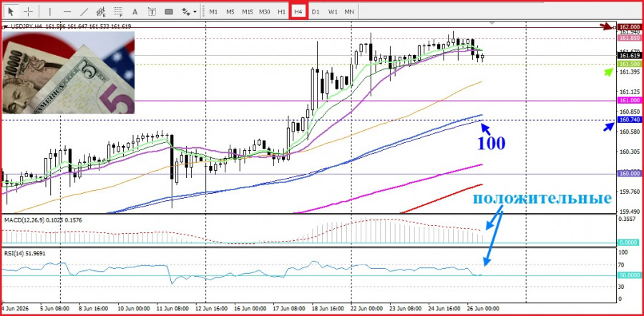Viewport: 644px width, 316px height.
Task: Click the 160.740 blue price label
Action: (629, 120)
